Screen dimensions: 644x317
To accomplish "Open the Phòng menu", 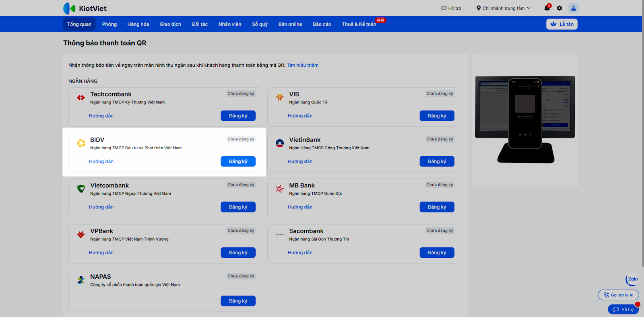I will pyautogui.click(x=109, y=24).
